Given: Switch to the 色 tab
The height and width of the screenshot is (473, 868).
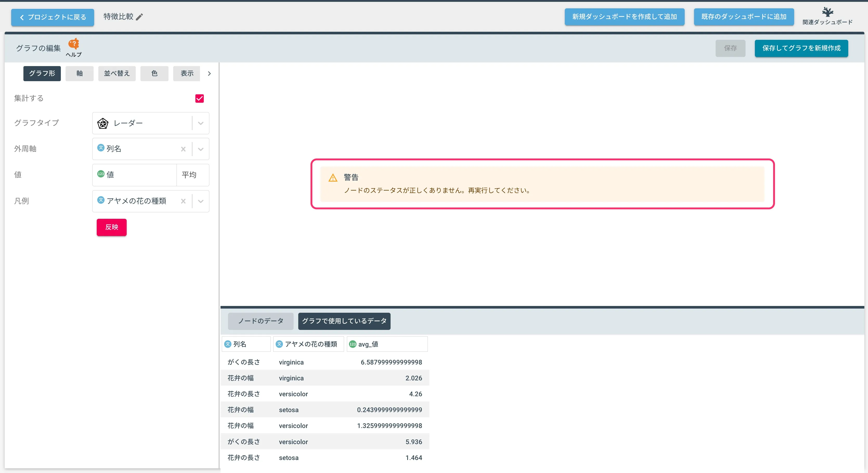Looking at the screenshot, I should 154,73.
